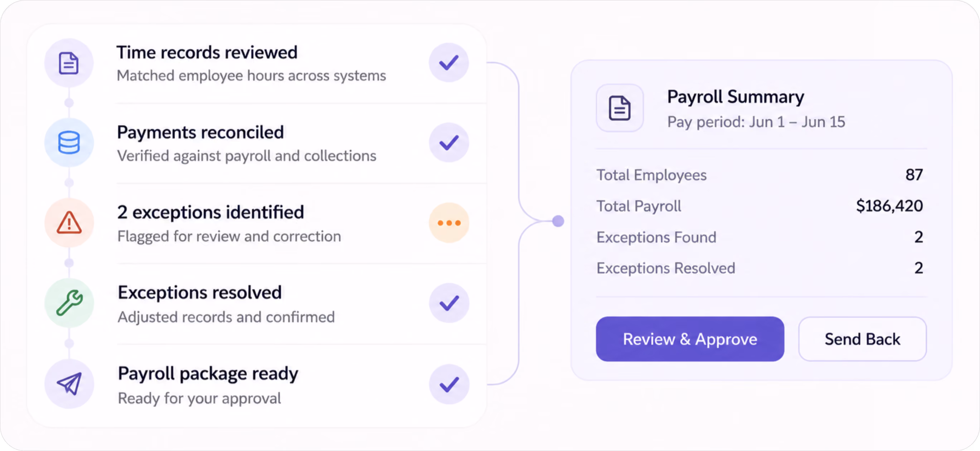Click the Exceptions Found value 2

[919, 237]
